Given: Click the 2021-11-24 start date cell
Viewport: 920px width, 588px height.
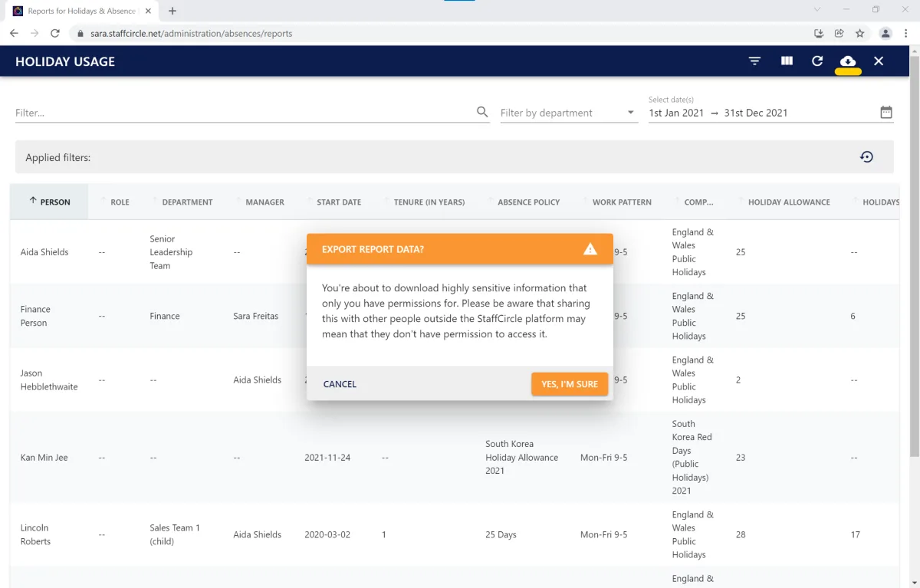Looking at the screenshot, I should point(327,458).
